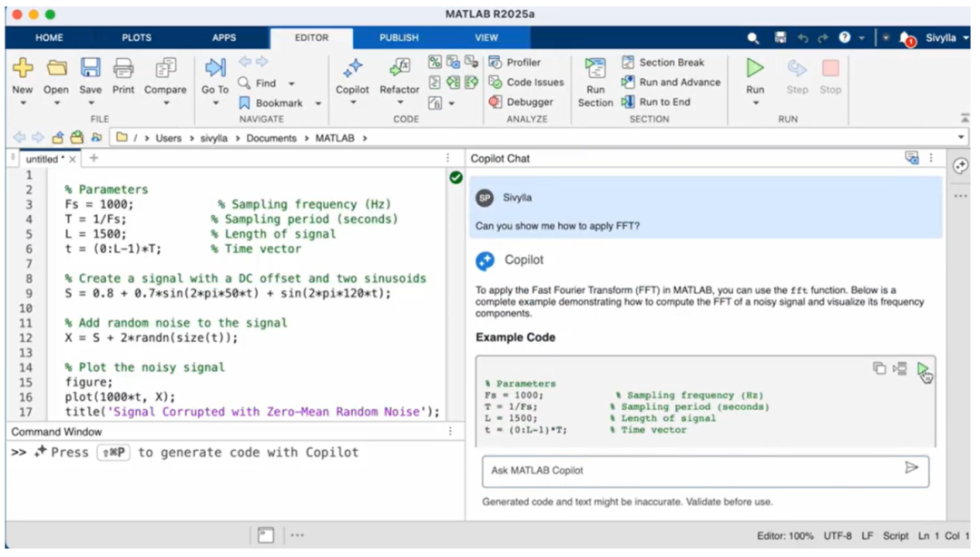This screenshot has width=980, height=557.
Task: Click the Refactor icon
Action: (x=399, y=68)
